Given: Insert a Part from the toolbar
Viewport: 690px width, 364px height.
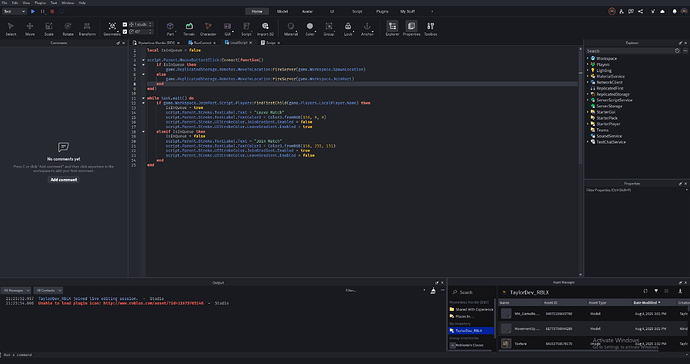Looking at the screenshot, I should pos(170,29).
